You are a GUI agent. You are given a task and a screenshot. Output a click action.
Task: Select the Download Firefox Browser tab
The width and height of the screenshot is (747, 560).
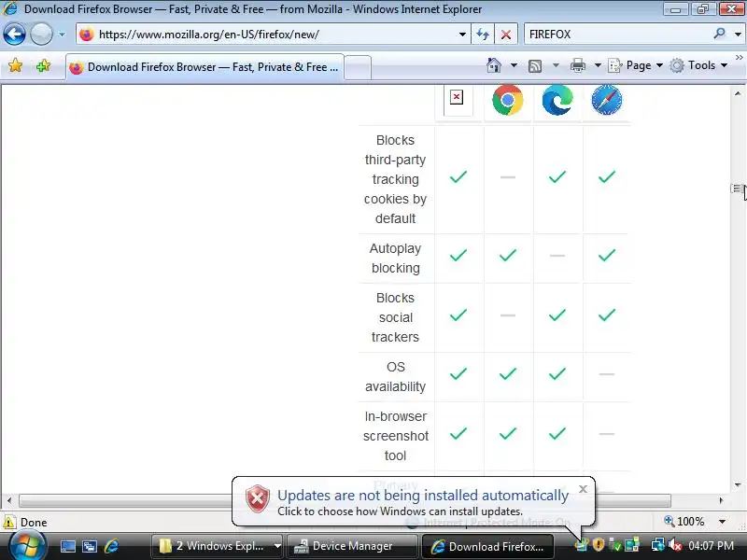pos(204,67)
